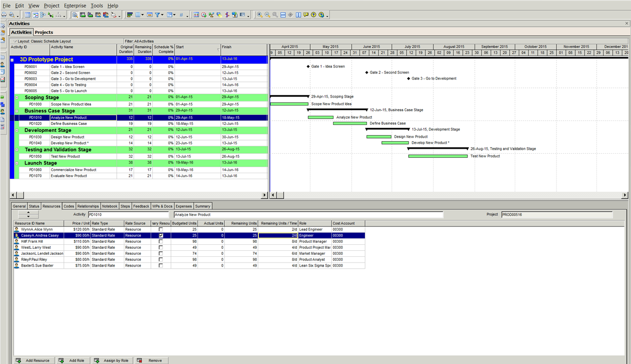Switch to the Projects tab
This screenshot has height=364, width=631.
[x=44, y=32]
